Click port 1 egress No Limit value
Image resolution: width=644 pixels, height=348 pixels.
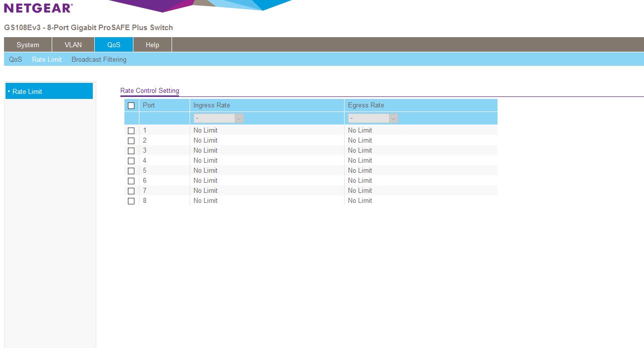pyautogui.click(x=360, y=130)
